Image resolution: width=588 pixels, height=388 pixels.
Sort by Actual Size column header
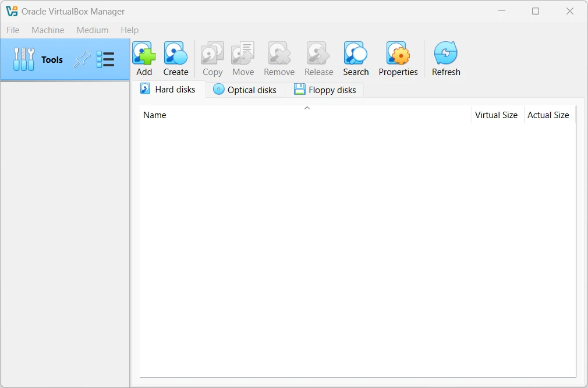pos(548,115)
